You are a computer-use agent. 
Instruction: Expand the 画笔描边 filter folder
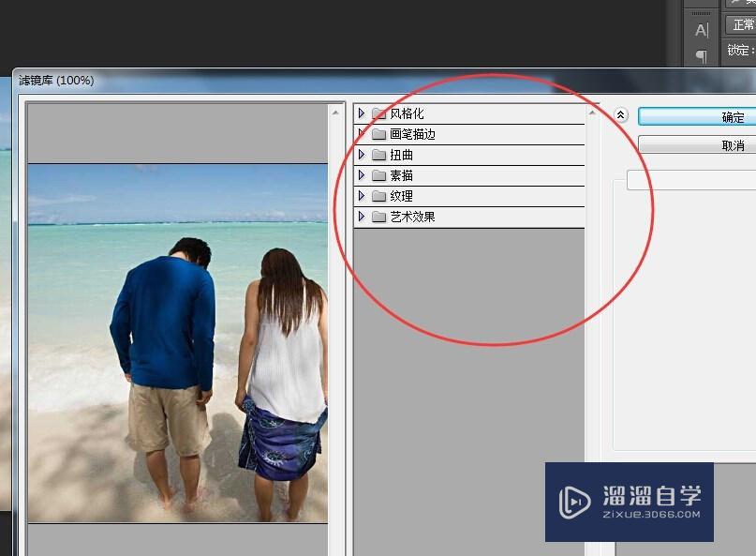pyautogui.click(x=361, y=134)
